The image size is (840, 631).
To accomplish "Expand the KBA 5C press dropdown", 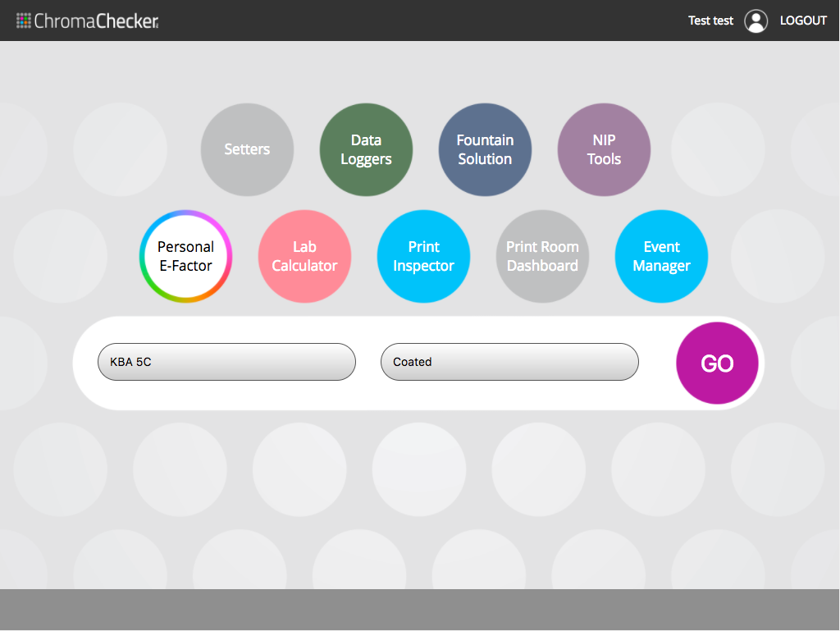I will [226, 362].
